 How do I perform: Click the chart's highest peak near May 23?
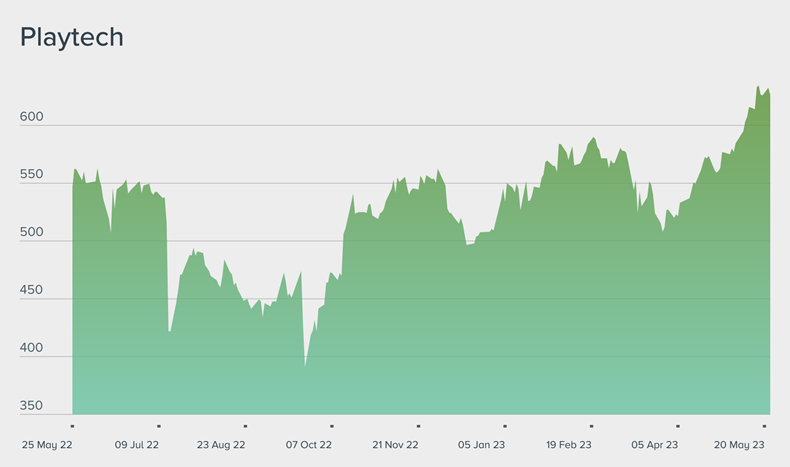coord(758,87)
